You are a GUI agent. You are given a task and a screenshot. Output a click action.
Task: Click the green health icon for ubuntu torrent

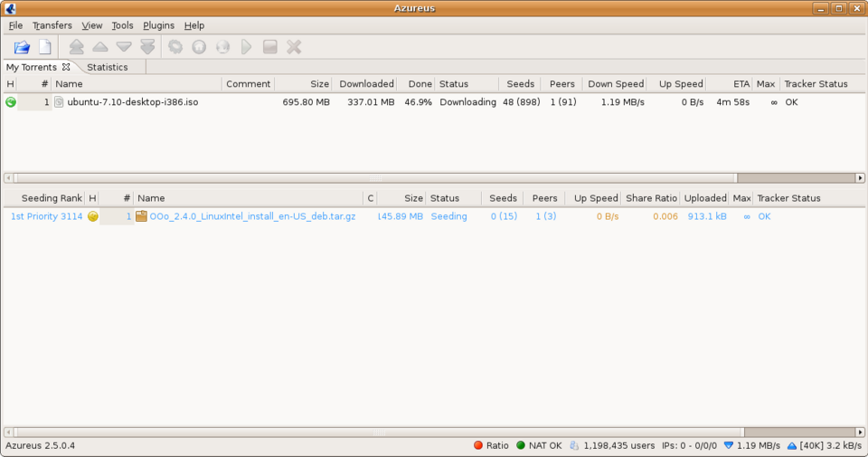pos(11,102)
